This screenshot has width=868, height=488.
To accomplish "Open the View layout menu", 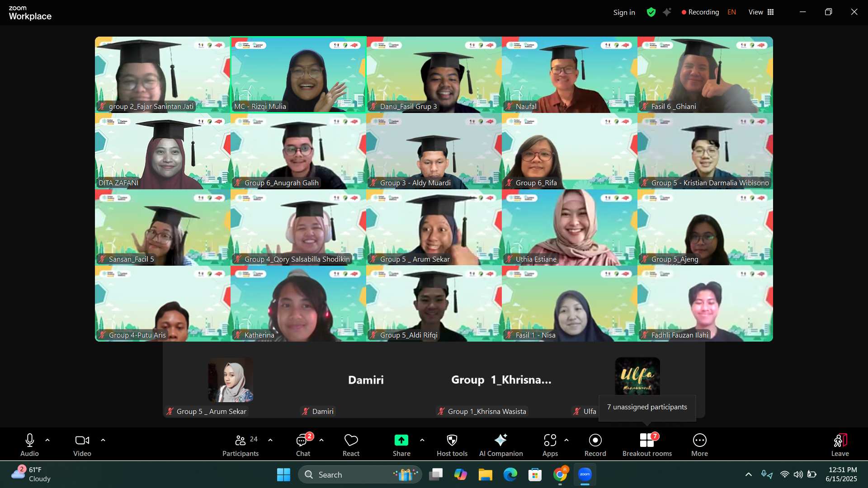I will (x=761, y=12).
